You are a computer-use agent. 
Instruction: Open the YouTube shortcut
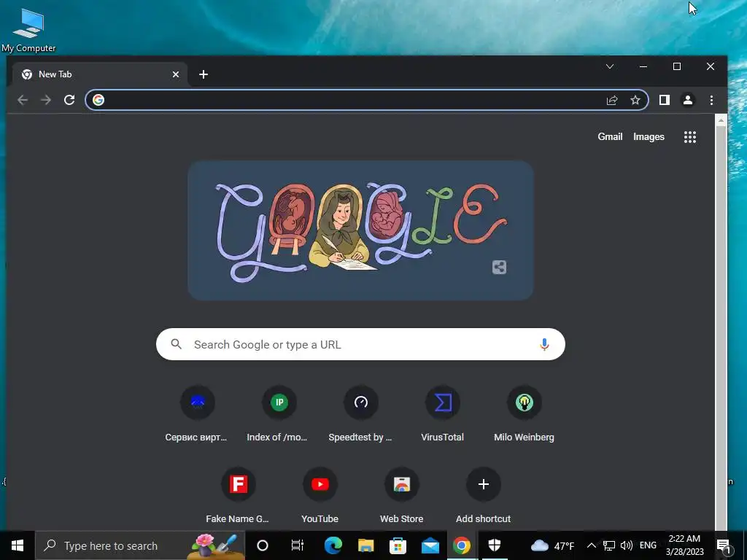click(x=320, y=496)
